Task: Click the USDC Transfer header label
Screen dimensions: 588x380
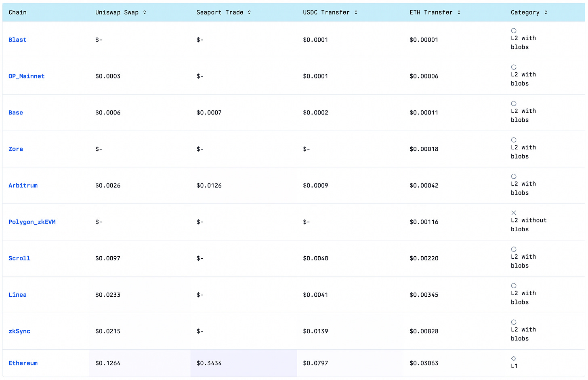Action: tap(326, 13)
